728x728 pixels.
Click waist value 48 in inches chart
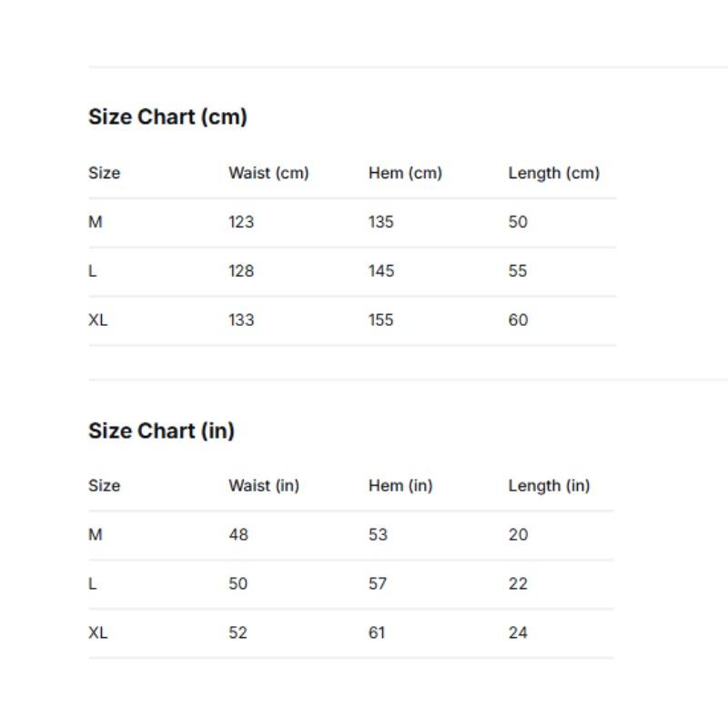pos(238,534)
